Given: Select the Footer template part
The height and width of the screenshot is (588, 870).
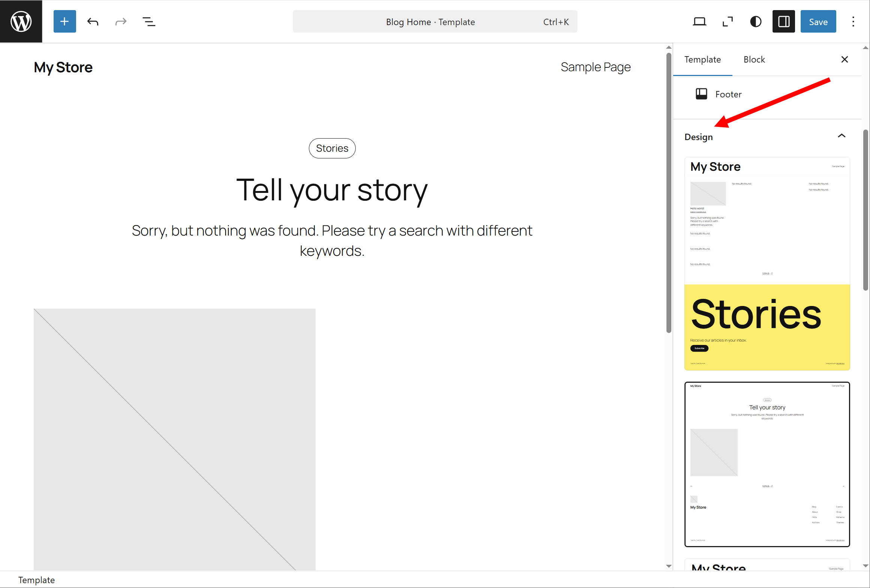Looking at the screenshot, I should point(728,94).
